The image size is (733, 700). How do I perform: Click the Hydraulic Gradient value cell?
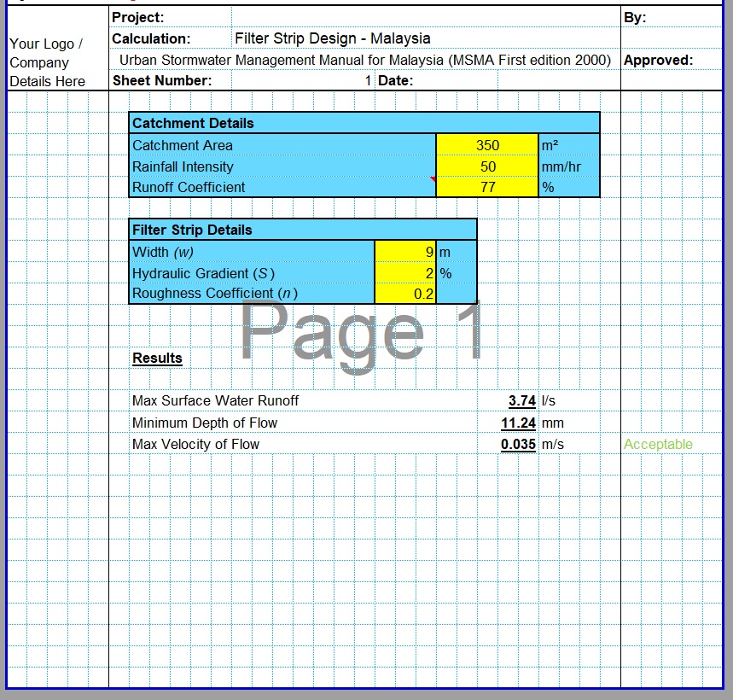[405, 273]
